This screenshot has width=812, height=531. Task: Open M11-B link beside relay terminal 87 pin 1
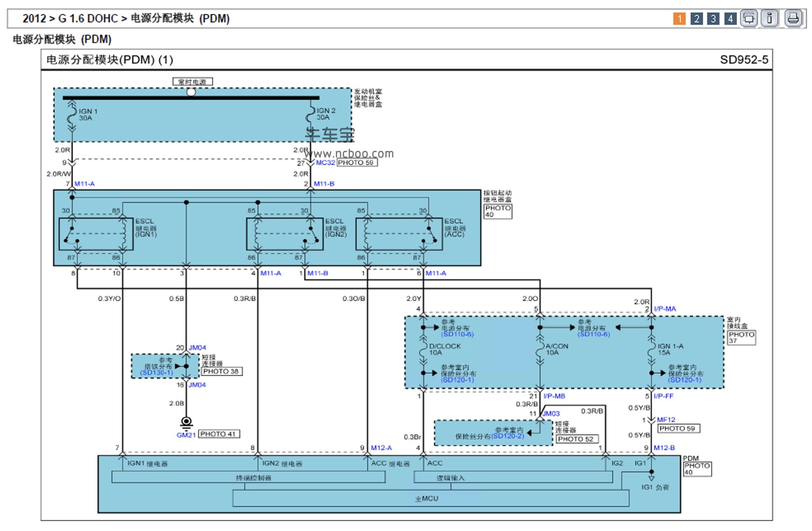(318, 273)
